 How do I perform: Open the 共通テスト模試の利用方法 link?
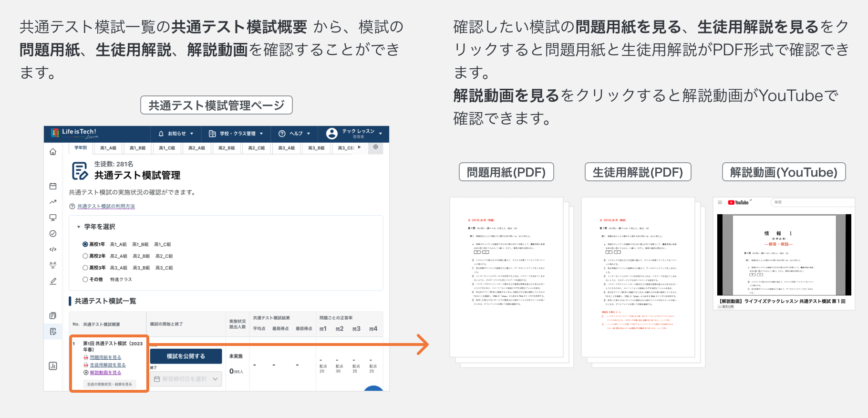[106, 207]
